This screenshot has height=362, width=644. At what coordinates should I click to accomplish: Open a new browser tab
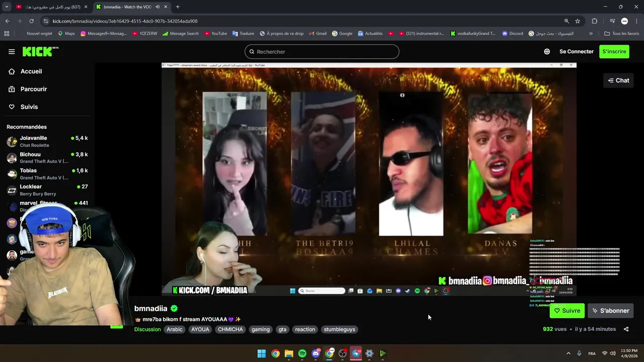[x=178, y=7]
